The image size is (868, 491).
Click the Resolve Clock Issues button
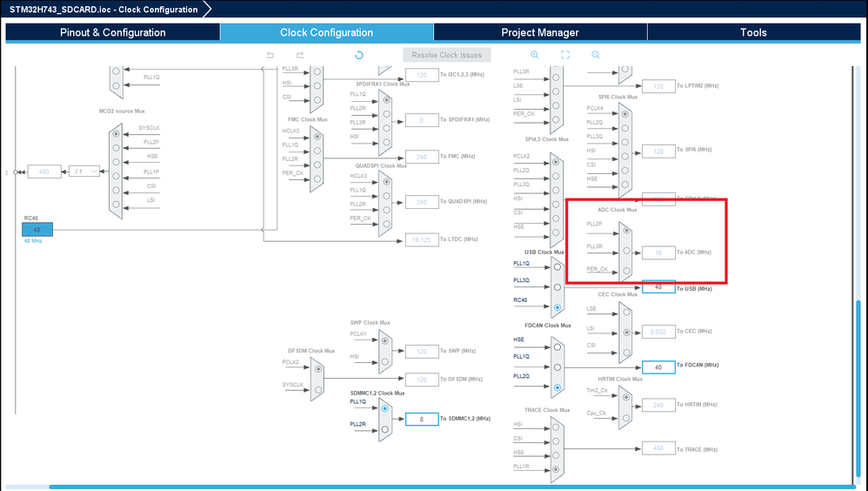coord(447,55)
